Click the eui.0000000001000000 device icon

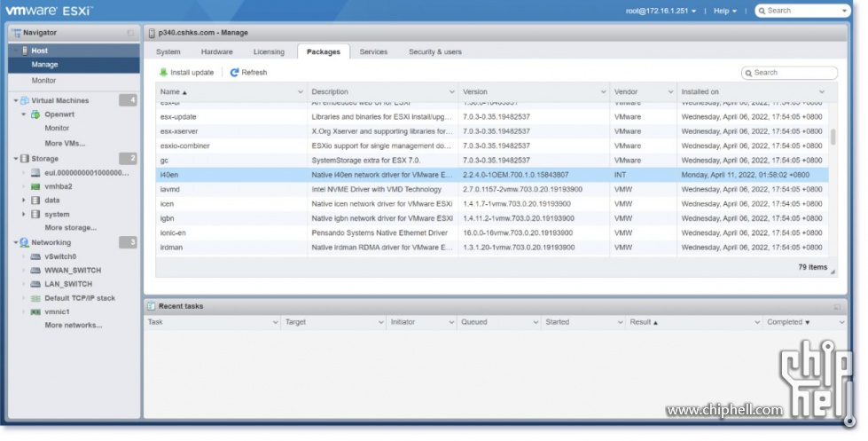click(35, 173)
